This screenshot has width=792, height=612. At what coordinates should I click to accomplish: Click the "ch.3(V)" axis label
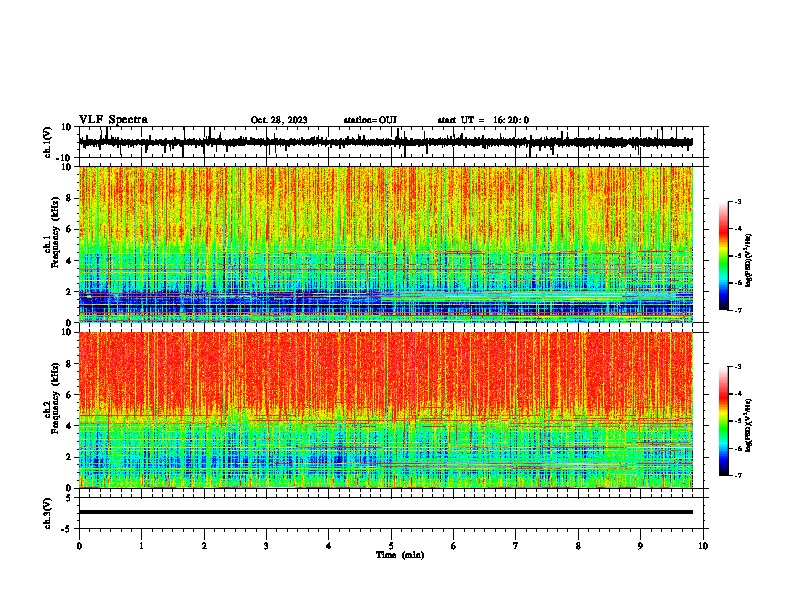[48, 513]
